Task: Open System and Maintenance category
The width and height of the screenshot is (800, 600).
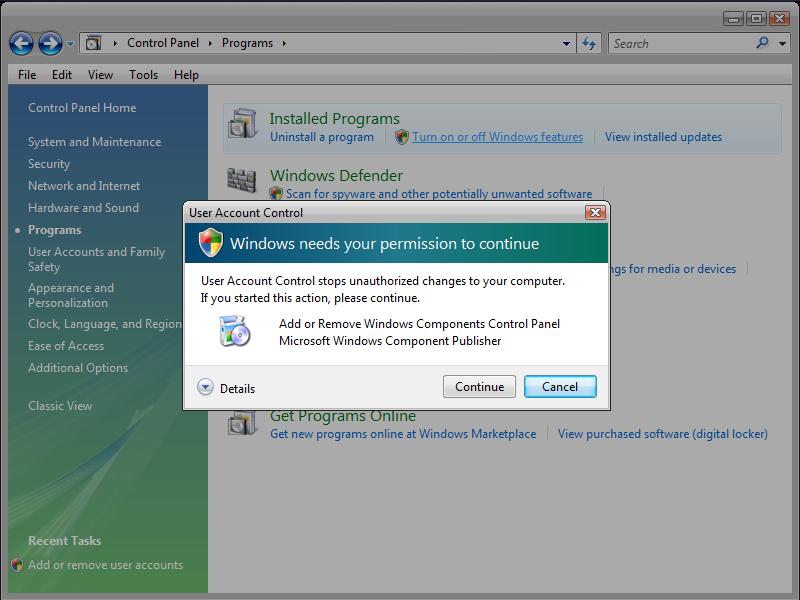Action: (94, 142)
